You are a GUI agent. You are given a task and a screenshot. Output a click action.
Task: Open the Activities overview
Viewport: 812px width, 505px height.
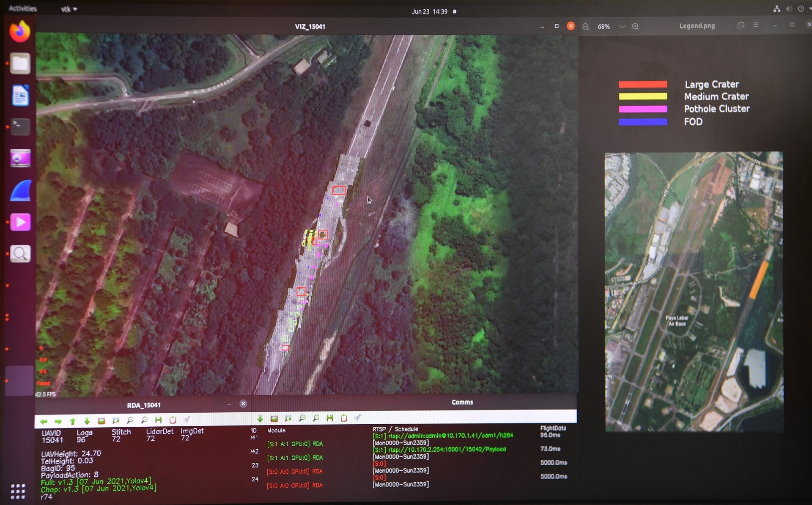point(22,8)
